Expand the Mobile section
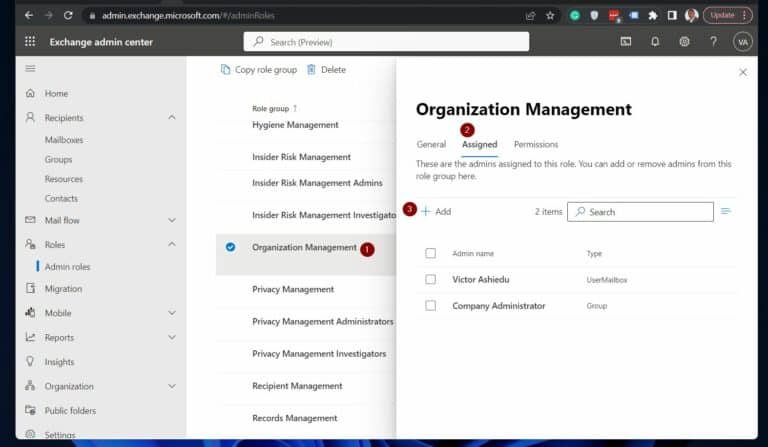Viewport: 768px width, 447px height. pos(172,313)
